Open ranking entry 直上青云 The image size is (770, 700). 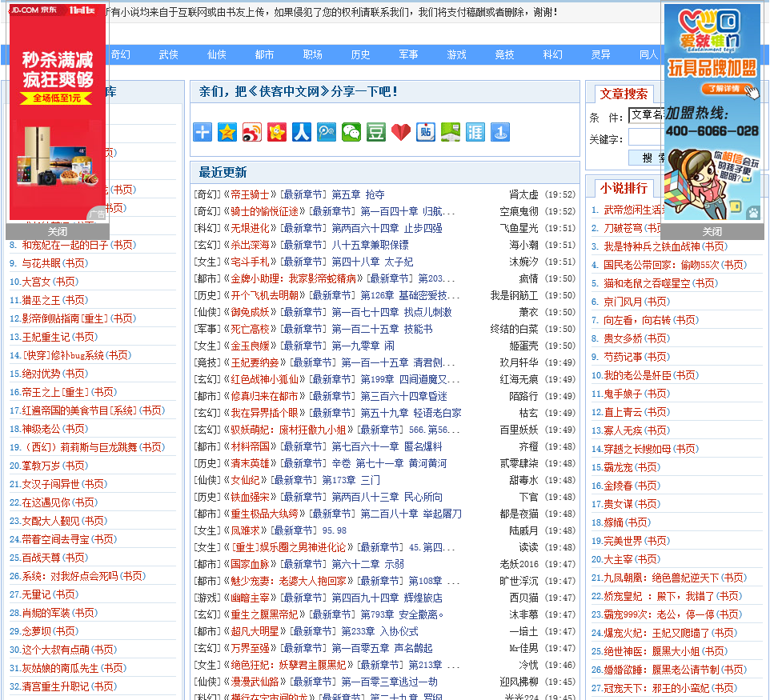click(x=623, y=412)
